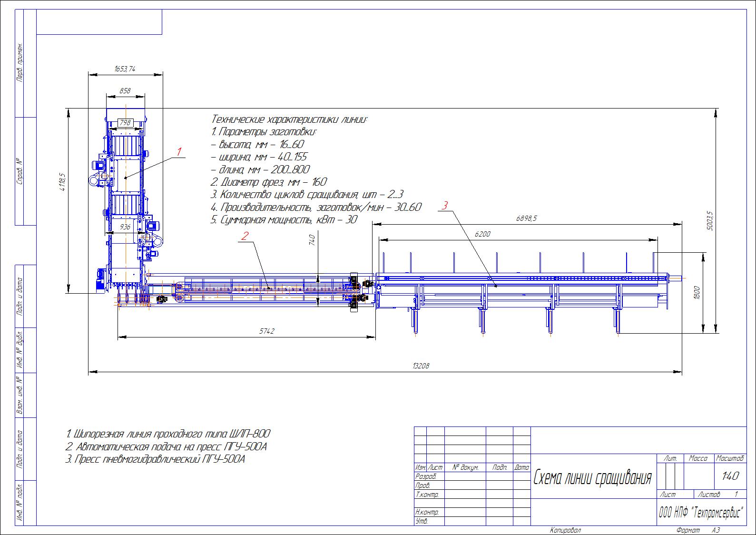756x535 pixels.
Task: Select the dimension value 6898,5
Action: pyautogui.click(x=526, y=218)
